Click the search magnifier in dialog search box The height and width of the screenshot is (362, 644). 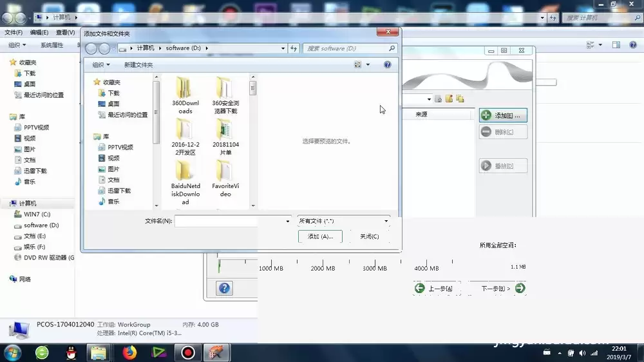[x=392, y=48]
